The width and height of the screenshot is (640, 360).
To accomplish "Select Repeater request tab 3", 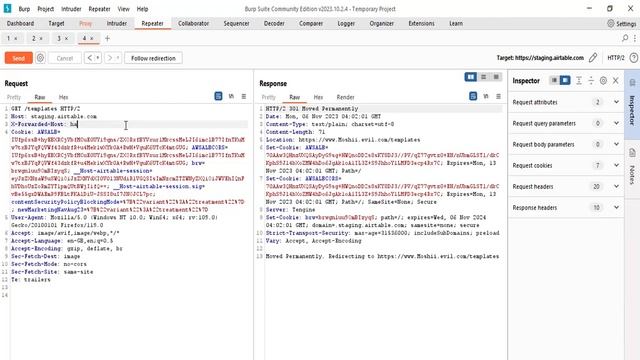I will 59,38.
